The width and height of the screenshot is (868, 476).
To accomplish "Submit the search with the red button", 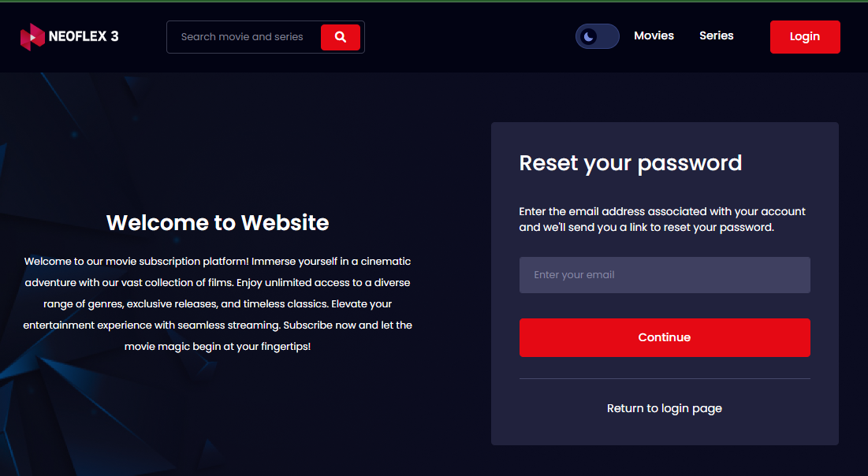I will click(x=341, y=36).
